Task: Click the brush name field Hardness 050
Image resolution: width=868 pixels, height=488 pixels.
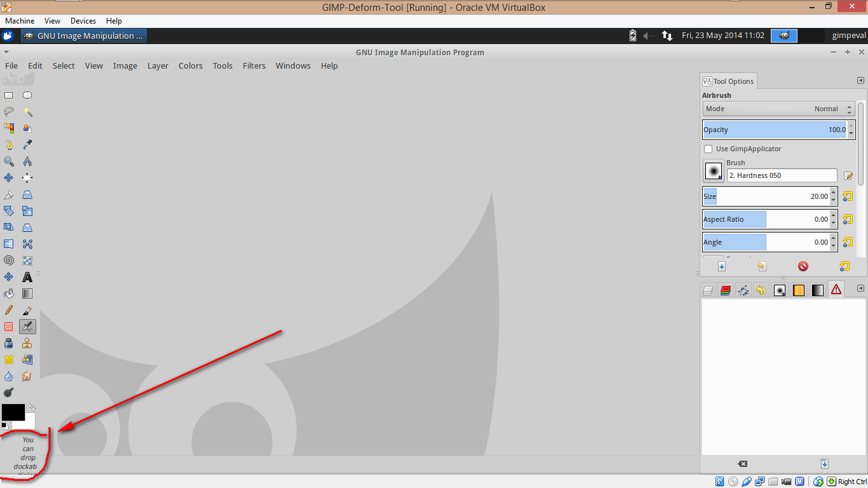Action: (782, 175)
